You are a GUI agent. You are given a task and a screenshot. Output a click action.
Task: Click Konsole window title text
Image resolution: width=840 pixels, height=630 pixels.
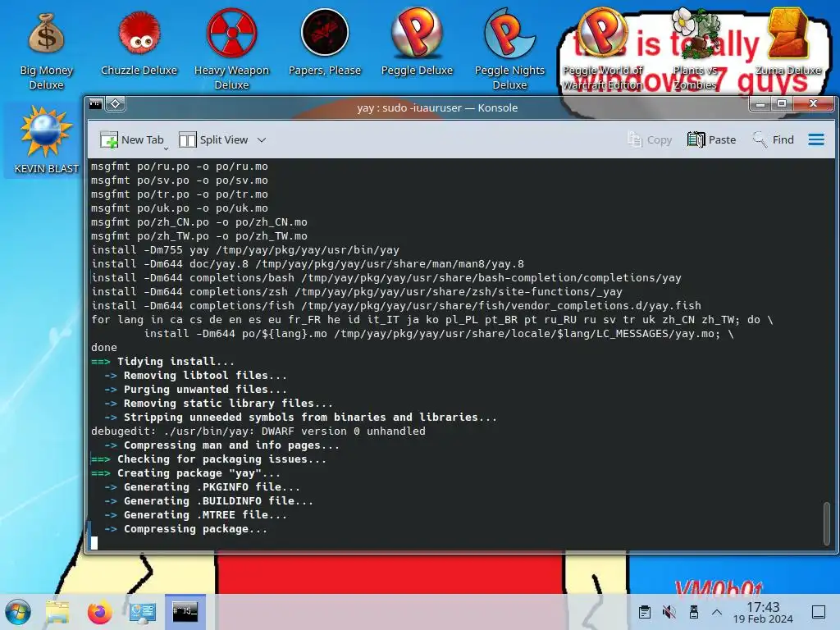(437, 107)
